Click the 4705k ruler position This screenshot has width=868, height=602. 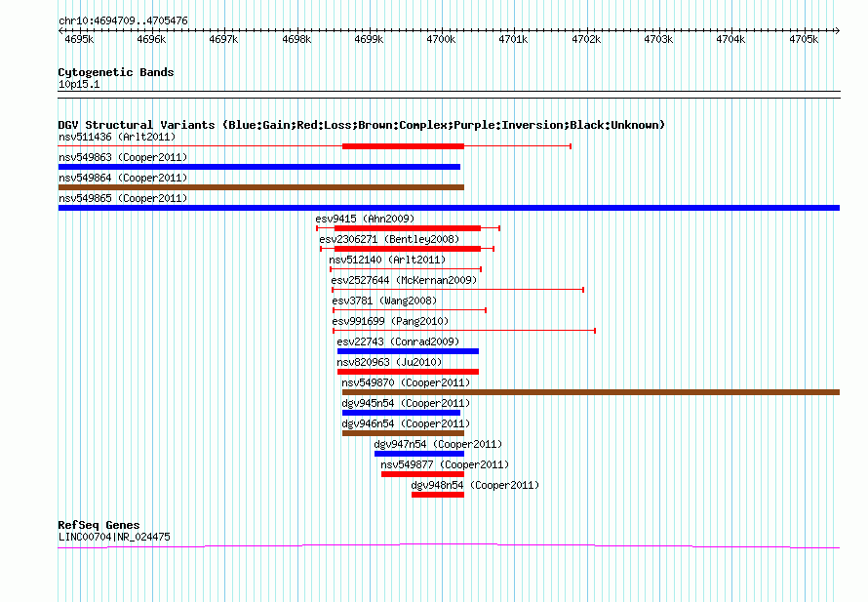point(804,39)
